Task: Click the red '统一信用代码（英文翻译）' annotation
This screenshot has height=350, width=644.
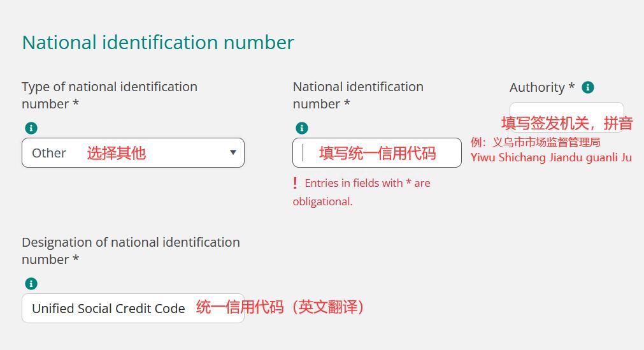Action: click(280, 307)
